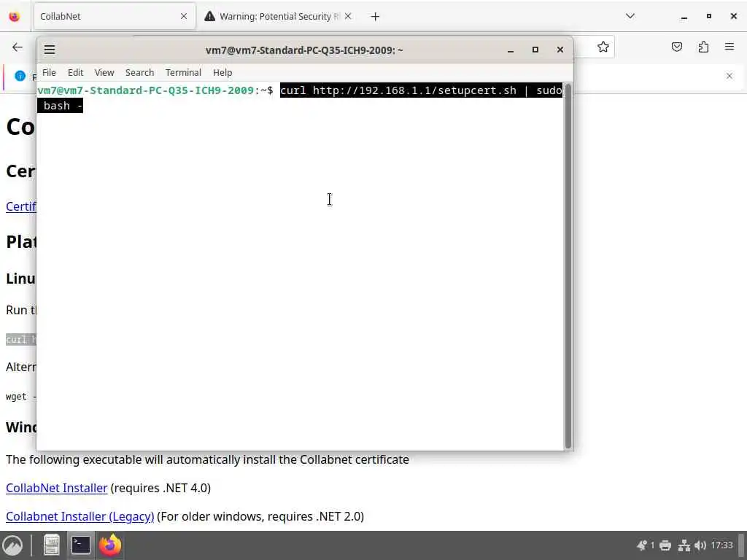This screenshot has height=560, width=747.
Task: Select the Firefox icon in taskbar
Action: click(x=110, y=545)
